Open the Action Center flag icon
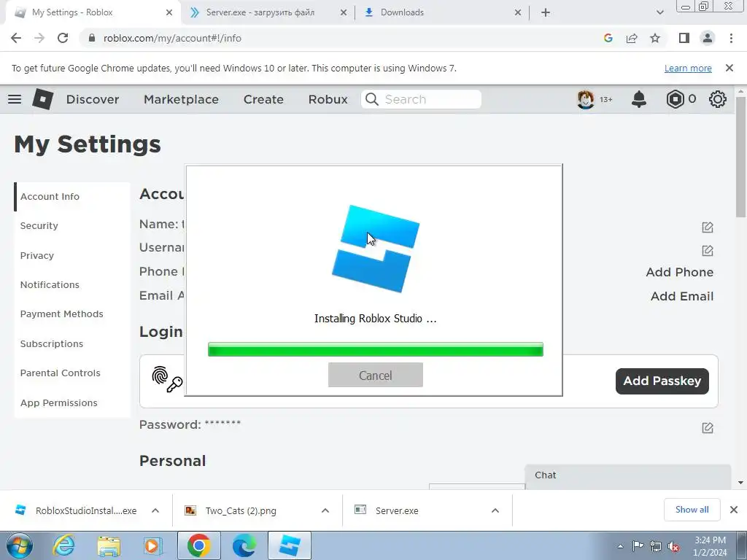Screen dimensions: 747x560 638,545
